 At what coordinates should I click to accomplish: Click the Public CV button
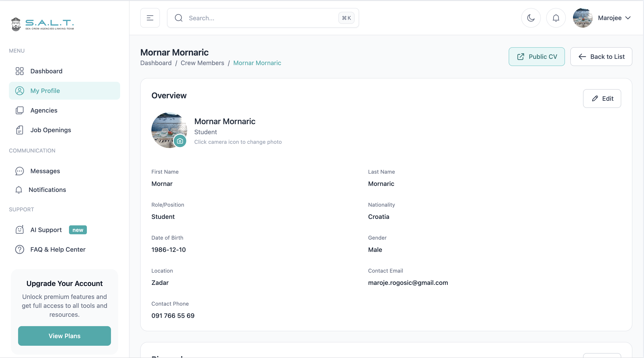537,57
